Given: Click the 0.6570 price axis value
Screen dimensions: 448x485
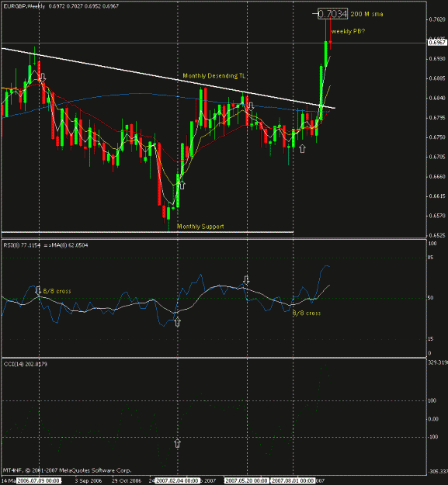Looking at the screenshot, I should coord(437,216).
